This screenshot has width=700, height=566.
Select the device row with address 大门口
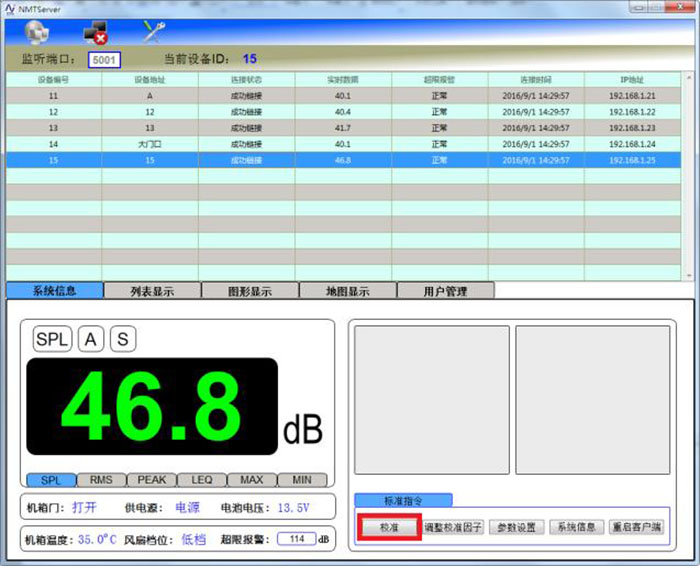[x=150, y=143]
